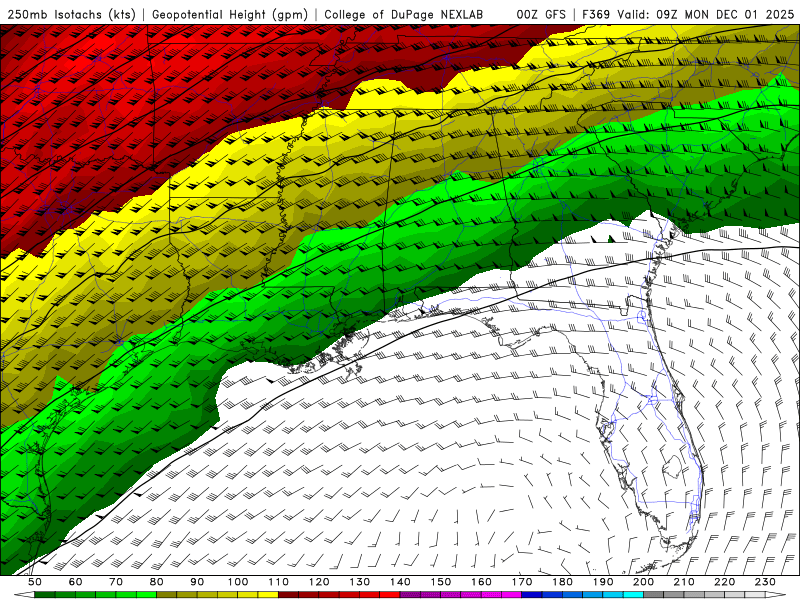Click the 180 label on the color scale
The image size is (800, 600).
[x=563, y=582]
